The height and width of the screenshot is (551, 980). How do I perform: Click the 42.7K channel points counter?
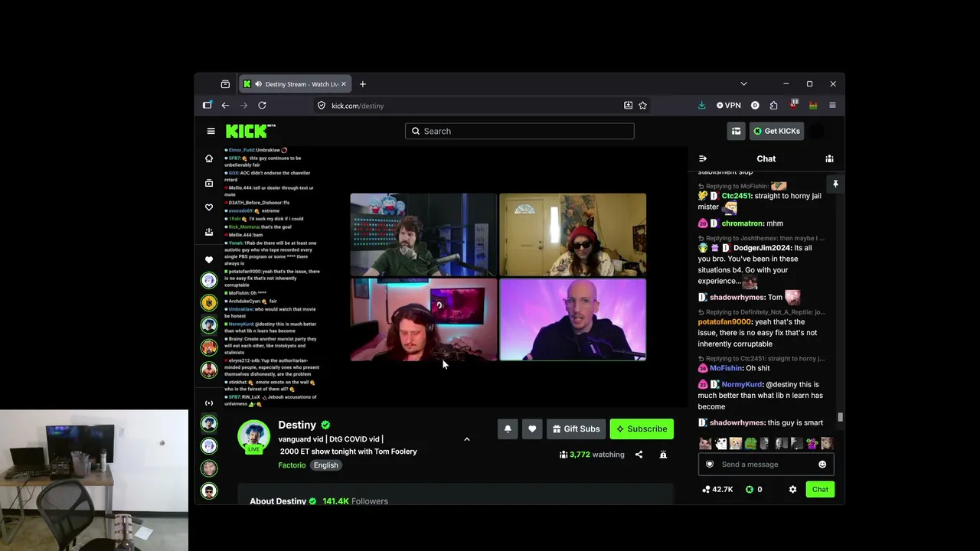point(718,489)
